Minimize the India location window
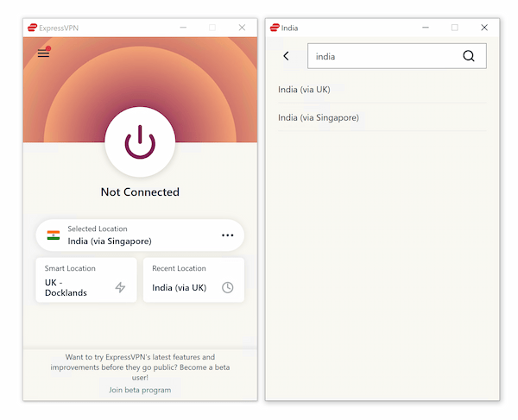The image size is (518, 420). 426,28
